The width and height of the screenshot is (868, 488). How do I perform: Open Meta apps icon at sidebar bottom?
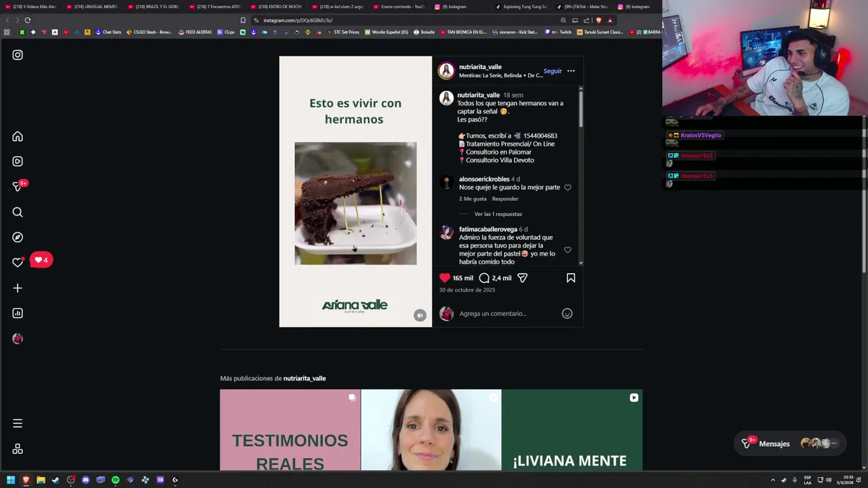click(18, 449)
